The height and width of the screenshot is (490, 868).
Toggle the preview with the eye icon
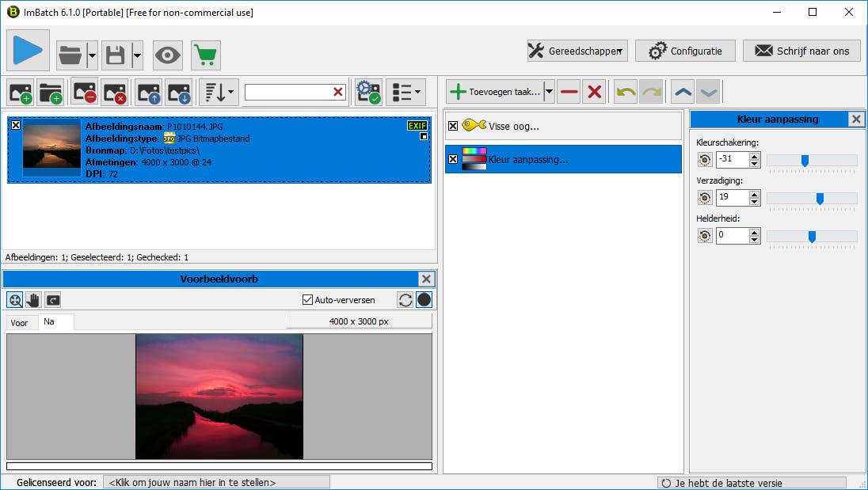tap(167, 55)
